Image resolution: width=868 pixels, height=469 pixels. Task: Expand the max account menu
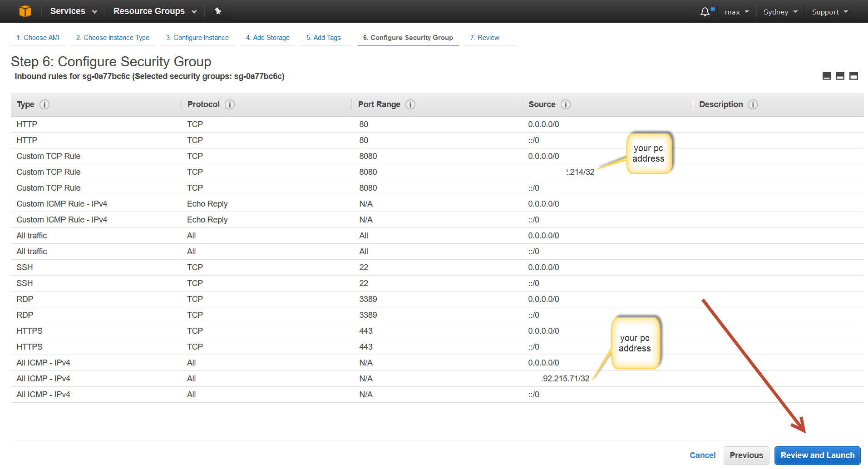[736, 12]
